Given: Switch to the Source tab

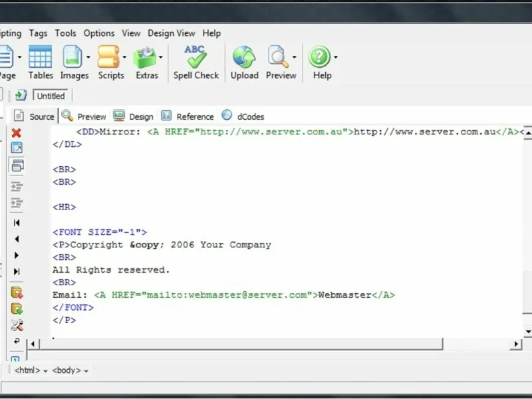Looking at the screenshot, I should pyautogui.click(x=34, y=116).
